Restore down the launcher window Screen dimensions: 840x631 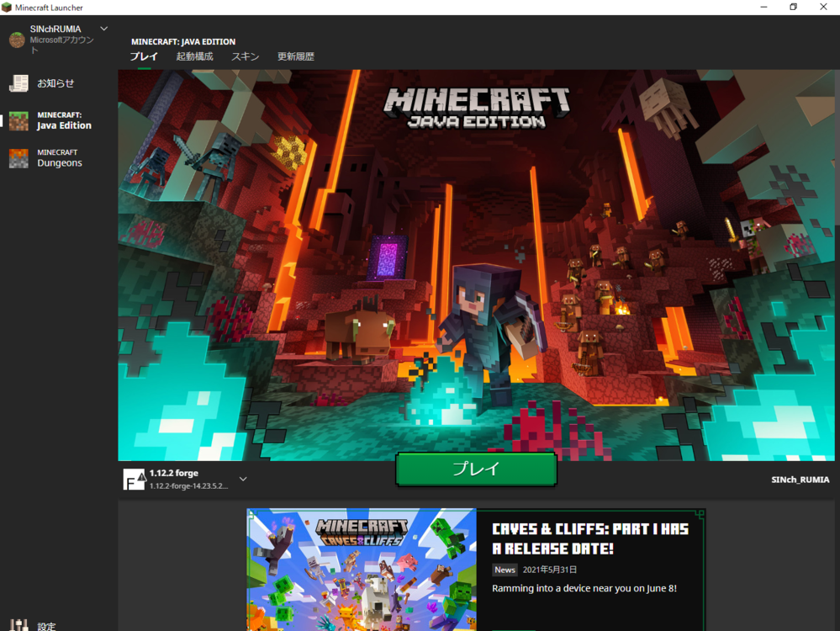click(794, 7)
